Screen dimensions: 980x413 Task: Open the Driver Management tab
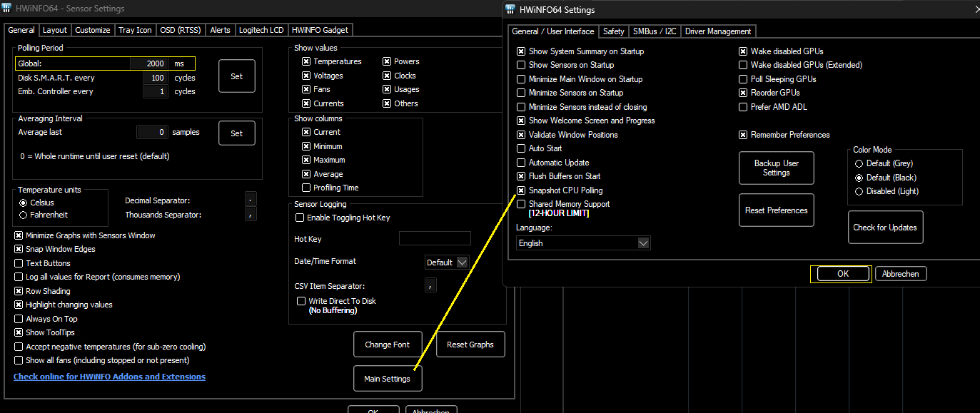[718, 31]
